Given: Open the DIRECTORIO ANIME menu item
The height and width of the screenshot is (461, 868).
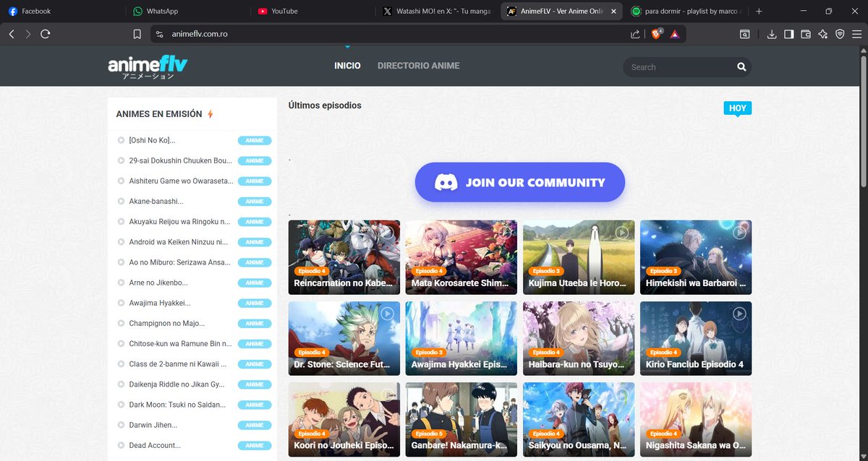Looking at the screenshot, I should [x=418, y=66].
